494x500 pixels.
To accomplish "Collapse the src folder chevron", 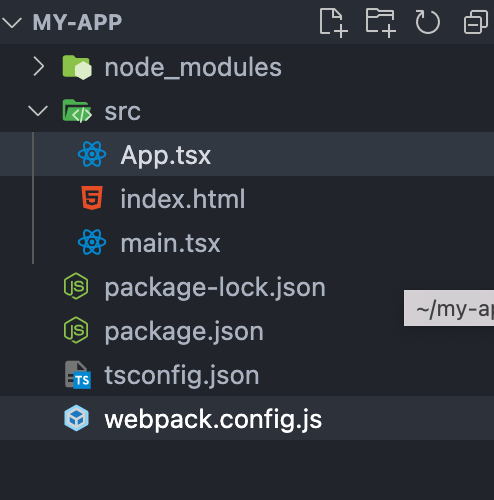I will 38,111.
